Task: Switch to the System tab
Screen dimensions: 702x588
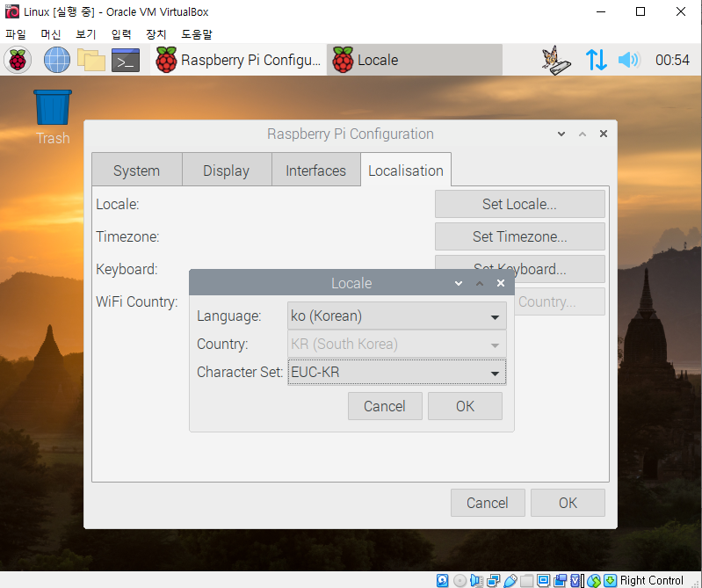Action: tap(136, 171)
